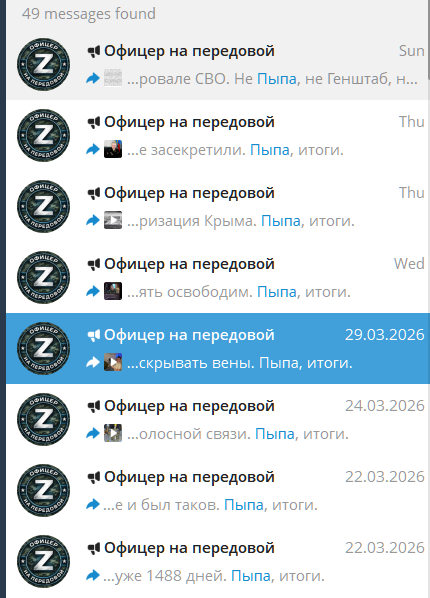430x598 pixels.
Task: Open the result mentioning 1488 дней
Action: point(217,561)
